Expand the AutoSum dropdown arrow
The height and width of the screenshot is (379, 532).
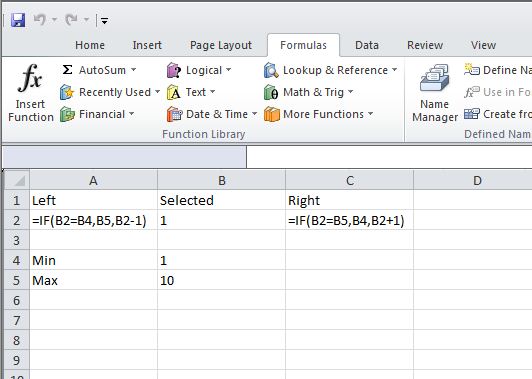(x=134, y=70)
